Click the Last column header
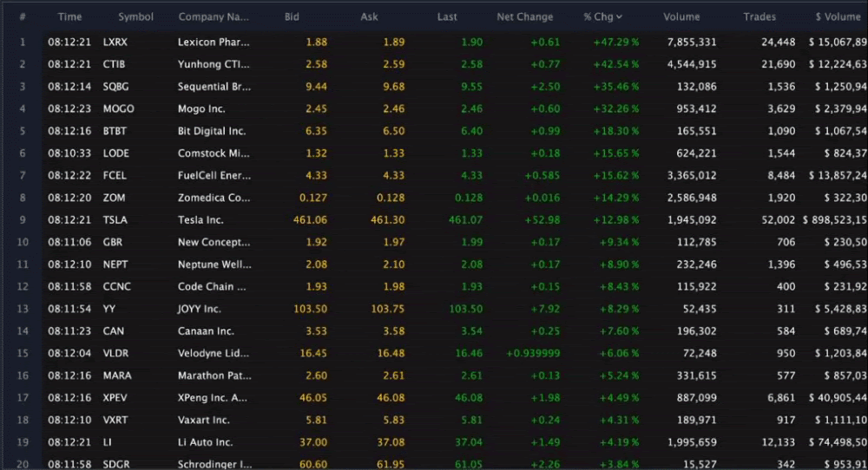 click(447, 16)
